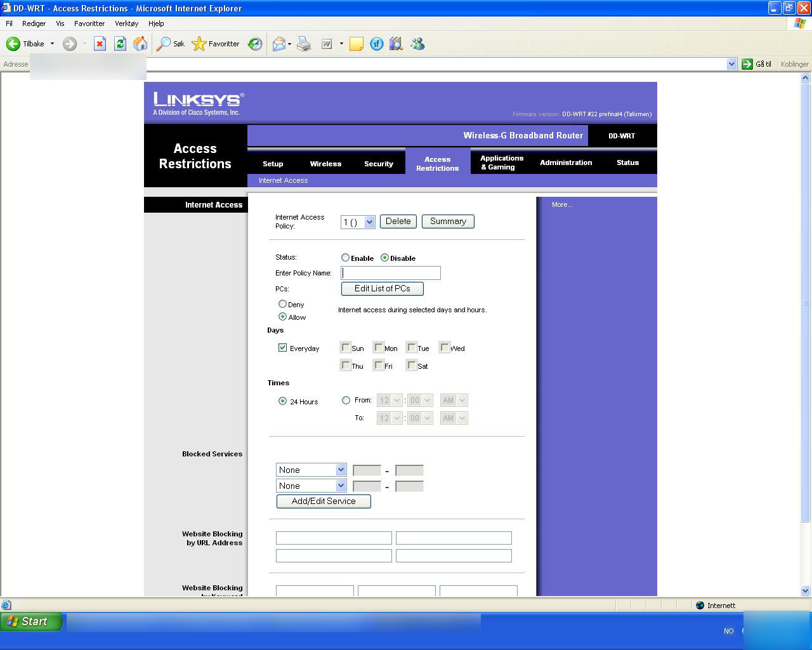Stop page loading with the red X icon
This screenshot has width=812, height=650.
[100, 44]
